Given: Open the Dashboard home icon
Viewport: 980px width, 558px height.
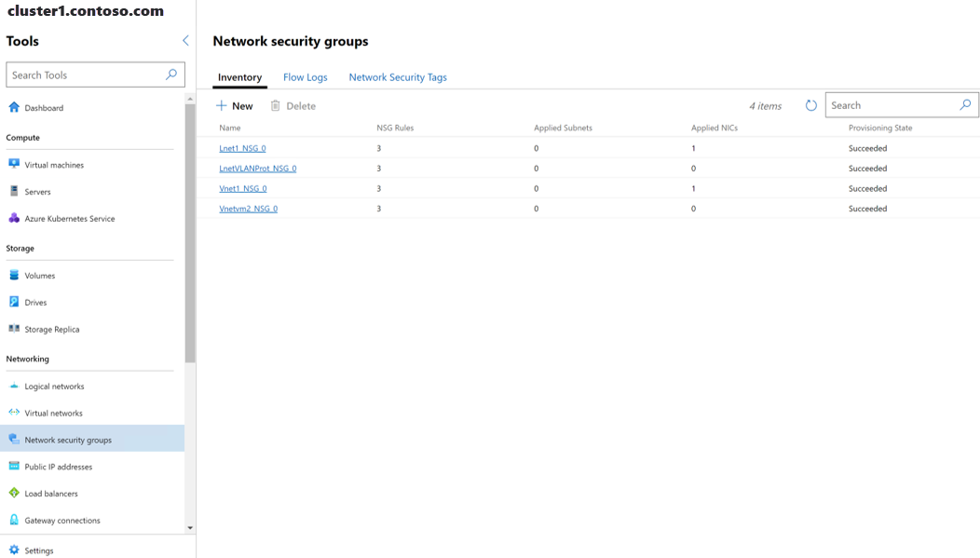Looking at the screenshot, I should point(14,107).
